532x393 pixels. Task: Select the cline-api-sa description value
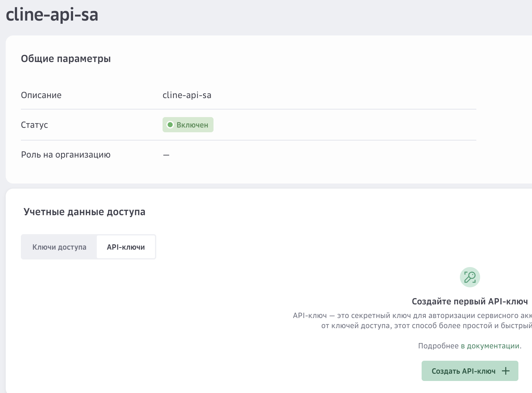pyautogui.click(x=187, y=95)
